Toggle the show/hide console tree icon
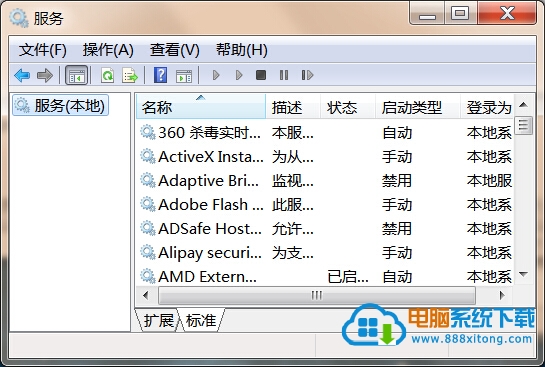The width and height of the screenshot is (545, 367). pos(76,75)
